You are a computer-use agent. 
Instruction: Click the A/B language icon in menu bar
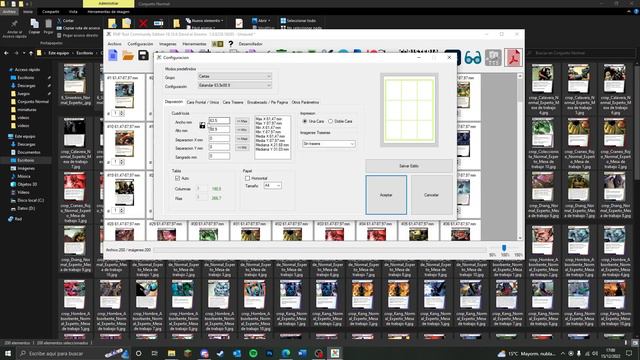(218, 44)
